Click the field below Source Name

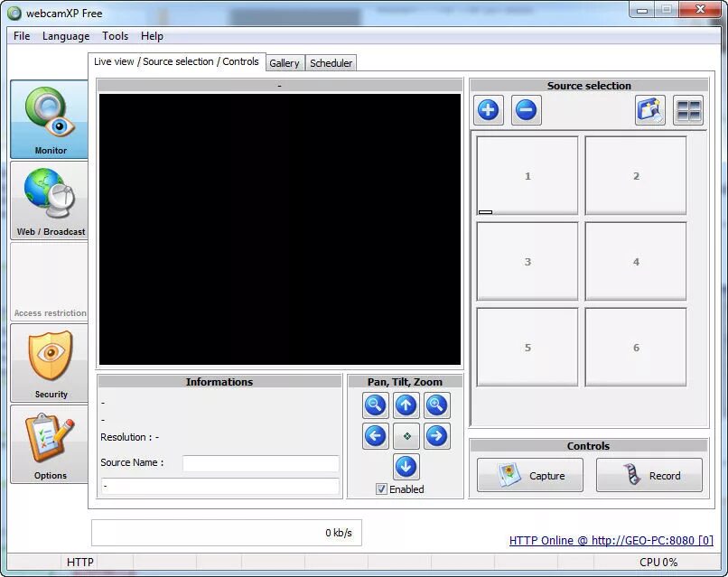click(x=220, y=487)
